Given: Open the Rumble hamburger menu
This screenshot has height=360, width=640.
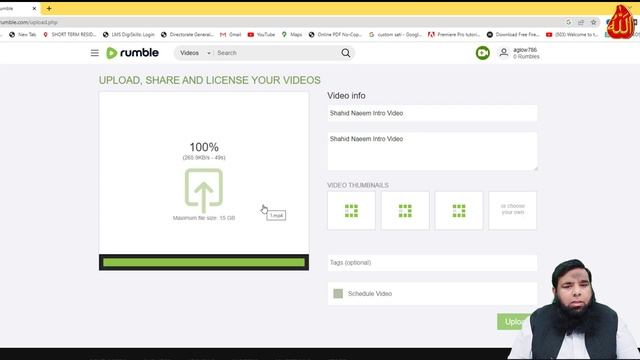Looking at the screenshot, I should [x=95, y=53].
